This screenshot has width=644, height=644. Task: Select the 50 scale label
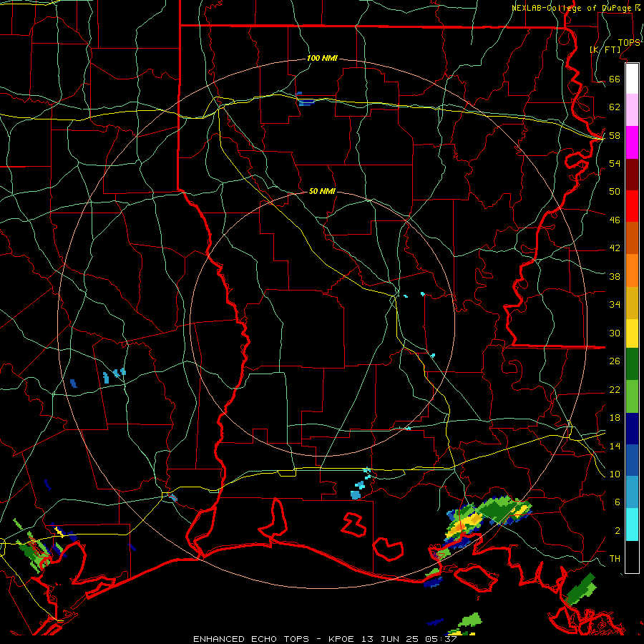click(x=615, y=191)
